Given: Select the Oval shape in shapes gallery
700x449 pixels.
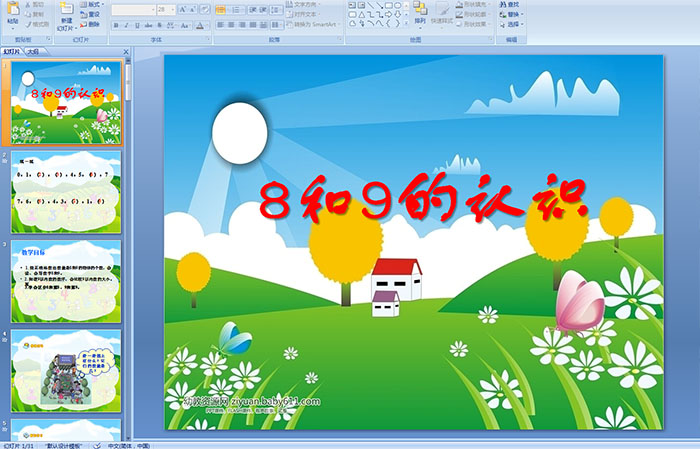Looking at the screenshot, I should 398,5.
